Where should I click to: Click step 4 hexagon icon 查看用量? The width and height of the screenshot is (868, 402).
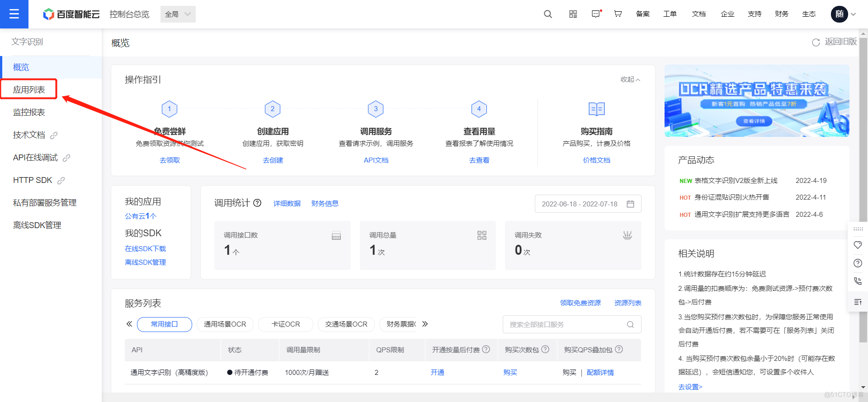[479, 109]
